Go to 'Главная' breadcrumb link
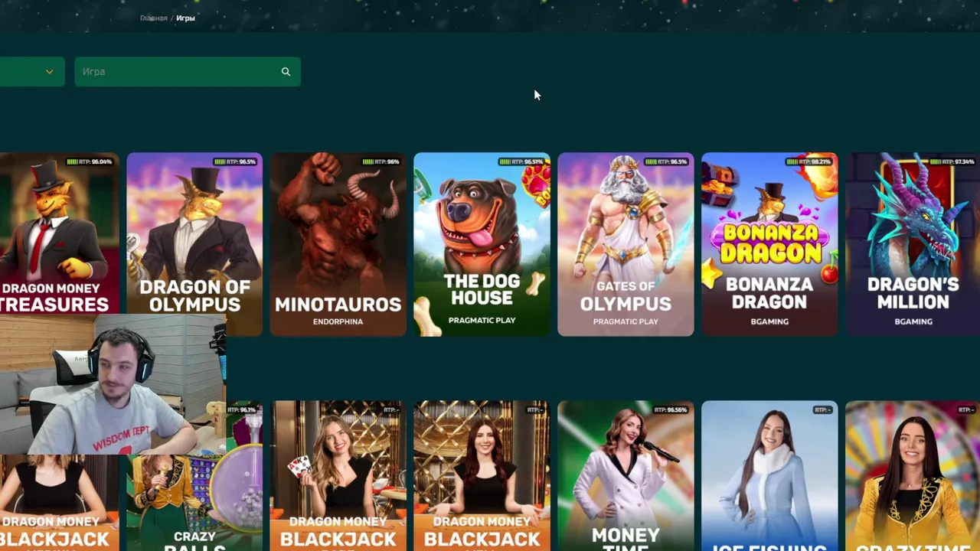The height and width of the screenshot is (551, 980). pyautogui.click(x=153, y=18)
